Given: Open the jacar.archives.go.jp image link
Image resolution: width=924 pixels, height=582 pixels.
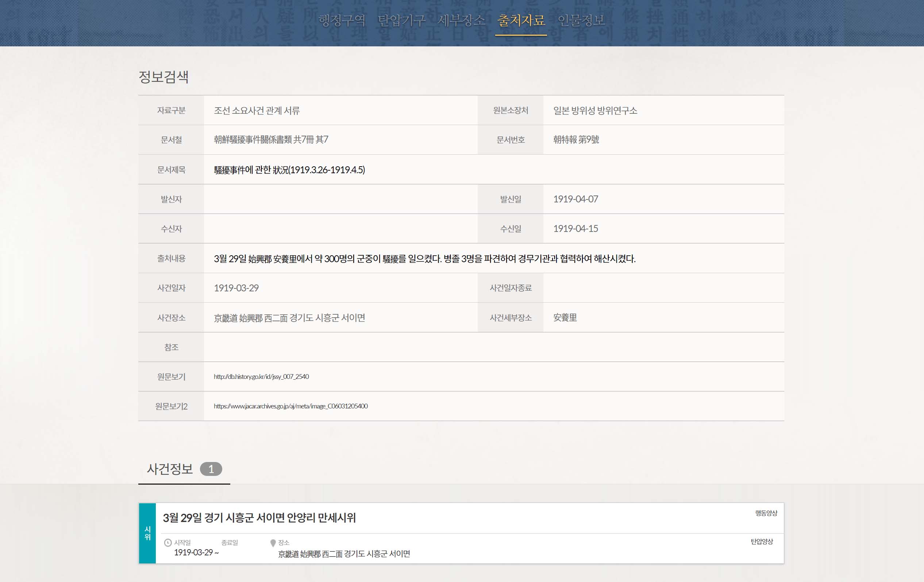Looking at the screenshot, I should pos(290,406).
